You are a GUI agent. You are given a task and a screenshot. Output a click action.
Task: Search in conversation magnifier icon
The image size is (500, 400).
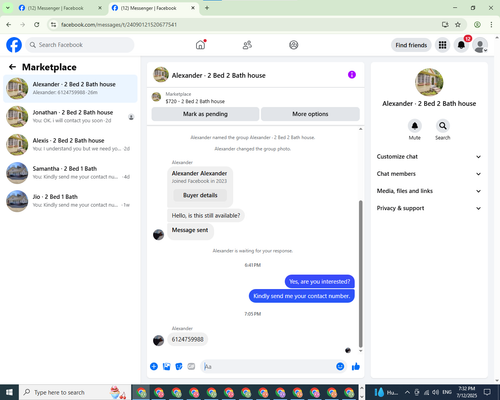click(x=443, y=126)
